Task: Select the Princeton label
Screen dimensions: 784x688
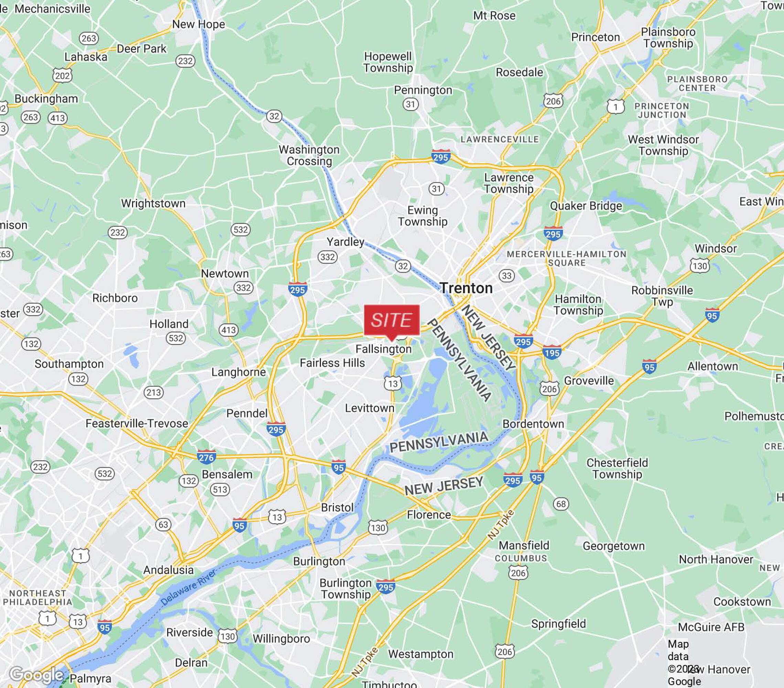Action: click(x=595, y=37)
